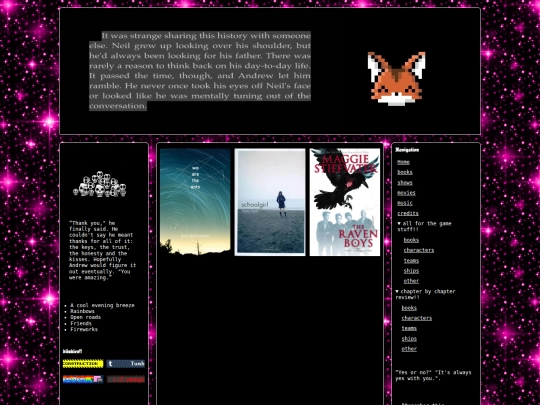Click the 'Friends' list item

(81, 323)
